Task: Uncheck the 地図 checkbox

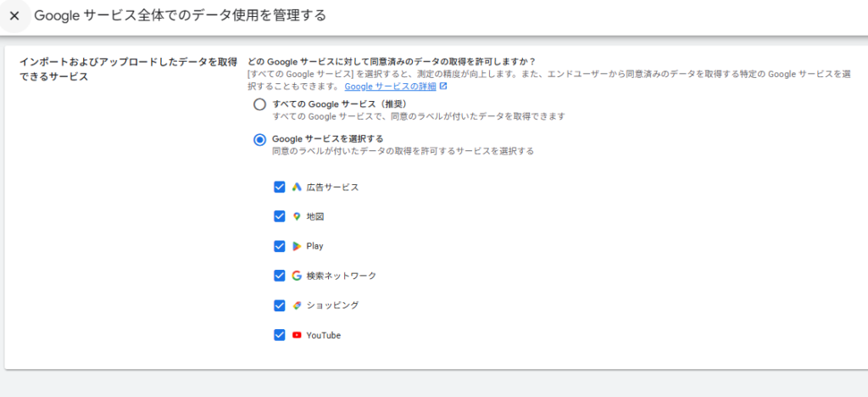Action: pyautogui.click(x=279, y=216)
